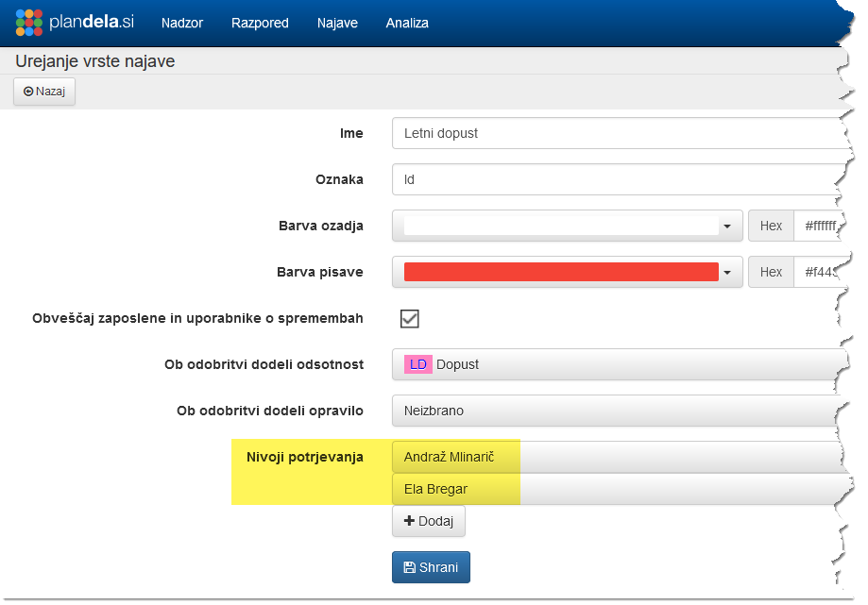Click the red font color swatch

tap(560, 273)
